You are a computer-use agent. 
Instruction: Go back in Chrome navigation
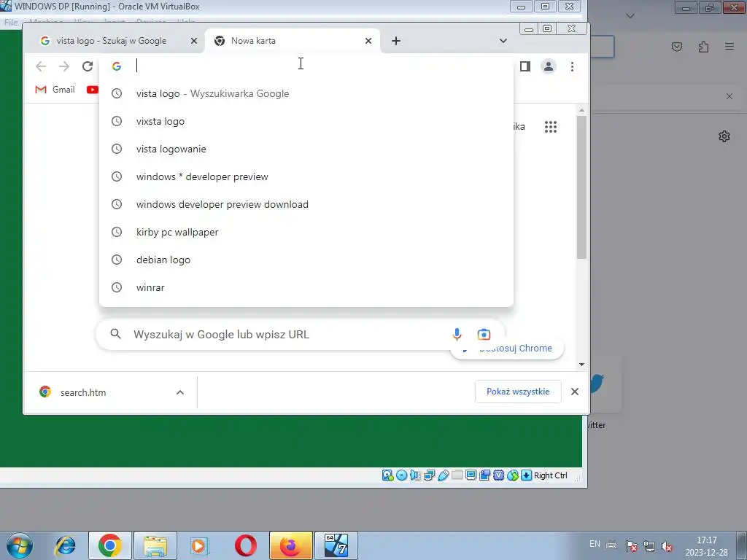[x=41, y=66]
